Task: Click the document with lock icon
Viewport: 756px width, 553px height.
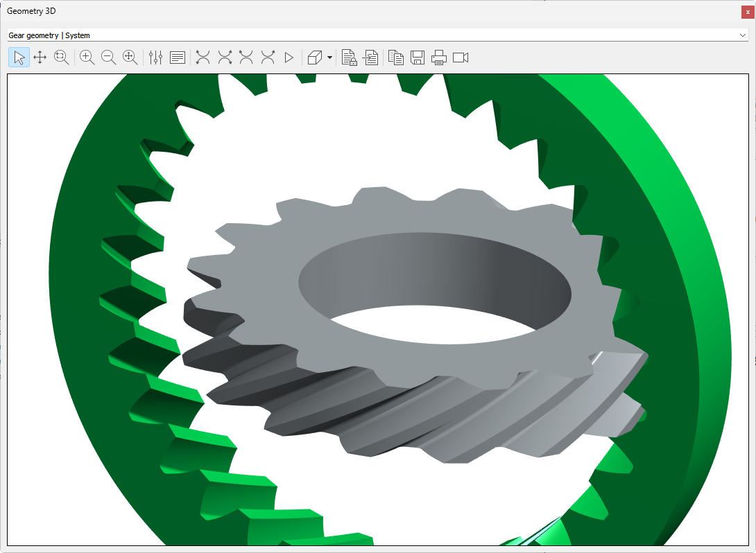Action: [349, 58]
